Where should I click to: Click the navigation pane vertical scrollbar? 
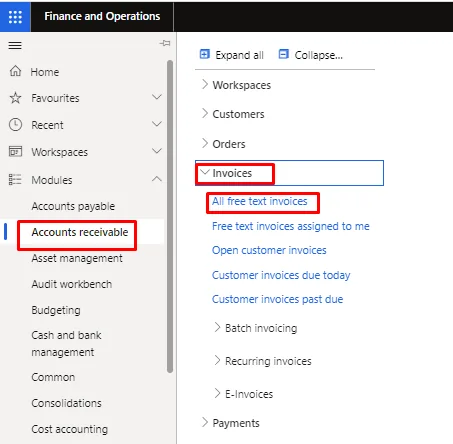tap(170, 217)
